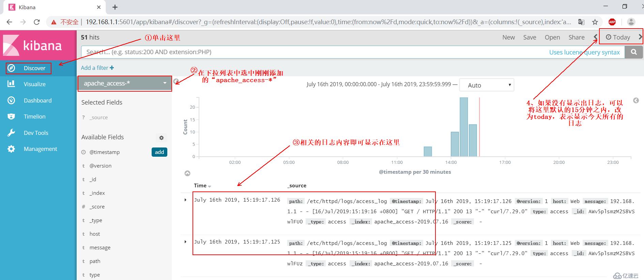Open the Visualize section
644x280 pixels.
point(34,84)
